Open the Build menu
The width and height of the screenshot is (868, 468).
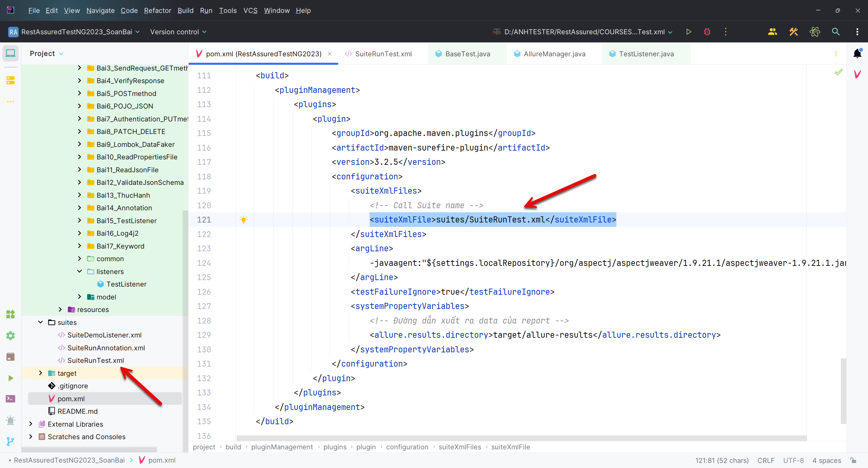(x=185, y=11)
